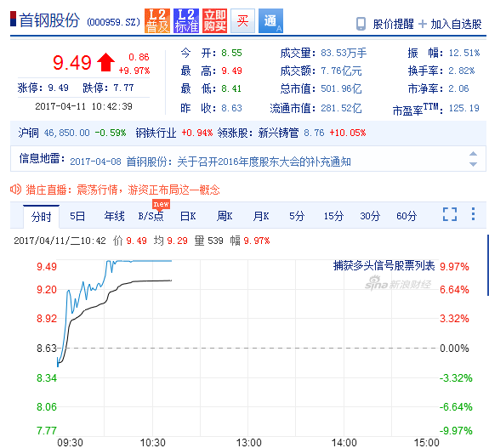Click the L2 标准 blue badge
The image size is (489, 448).
point(186,21)
